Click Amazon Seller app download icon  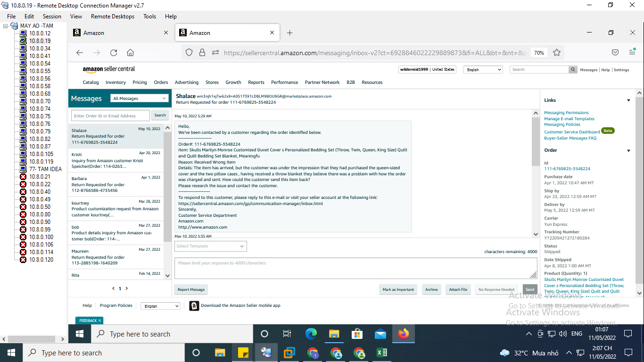(x=194, y=306)
